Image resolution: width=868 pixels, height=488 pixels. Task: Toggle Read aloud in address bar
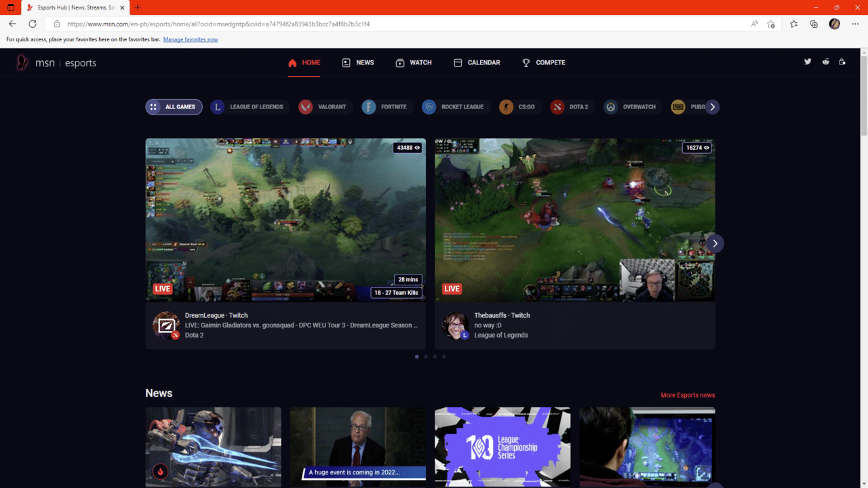(x=755, y=24)
